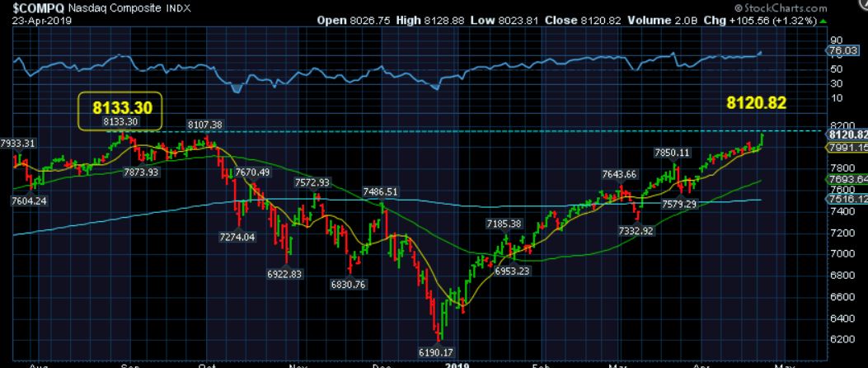Click the 76.03 RSI value tag
Screen dimensions: 868x368
point(843,51)
